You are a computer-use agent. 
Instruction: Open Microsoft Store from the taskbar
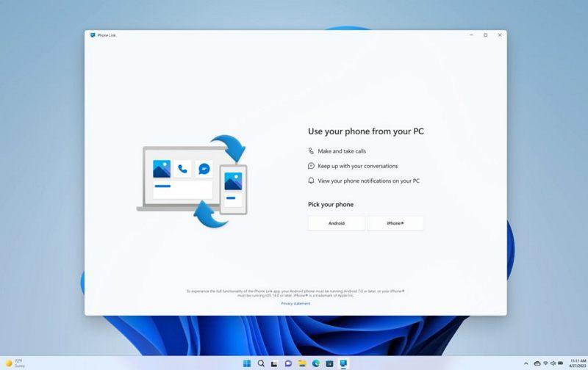coord(329,363)
